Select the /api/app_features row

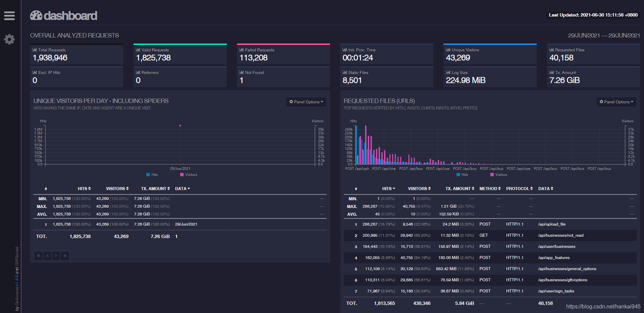pos(490,258)
